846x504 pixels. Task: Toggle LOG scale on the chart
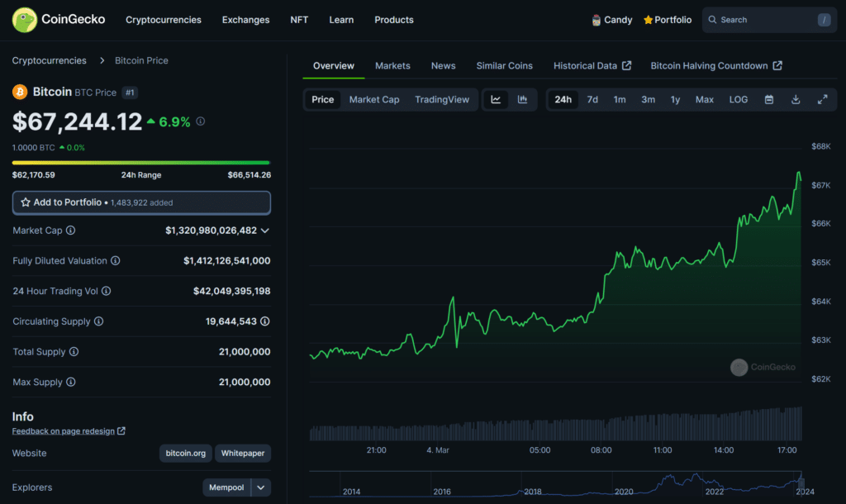pyautogui.click(x=738, y=99)
